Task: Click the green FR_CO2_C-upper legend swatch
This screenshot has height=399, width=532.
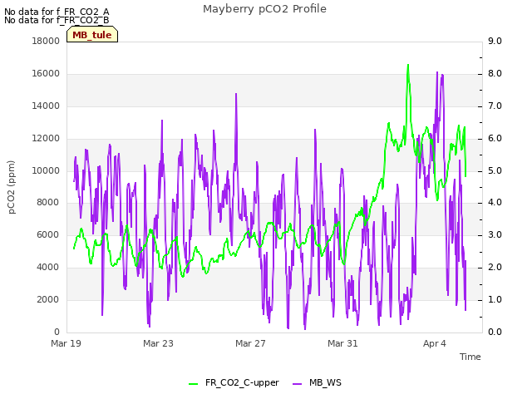Action: point(193,384)
